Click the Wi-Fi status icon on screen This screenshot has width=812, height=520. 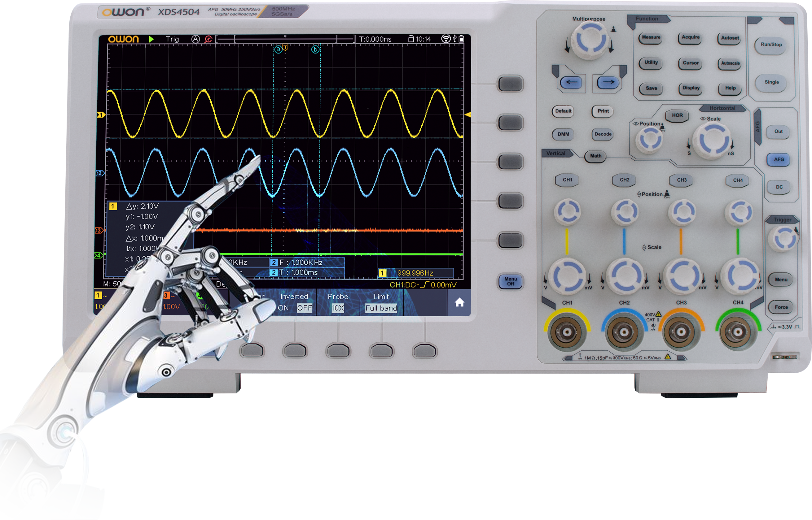(x=446, y=39)
